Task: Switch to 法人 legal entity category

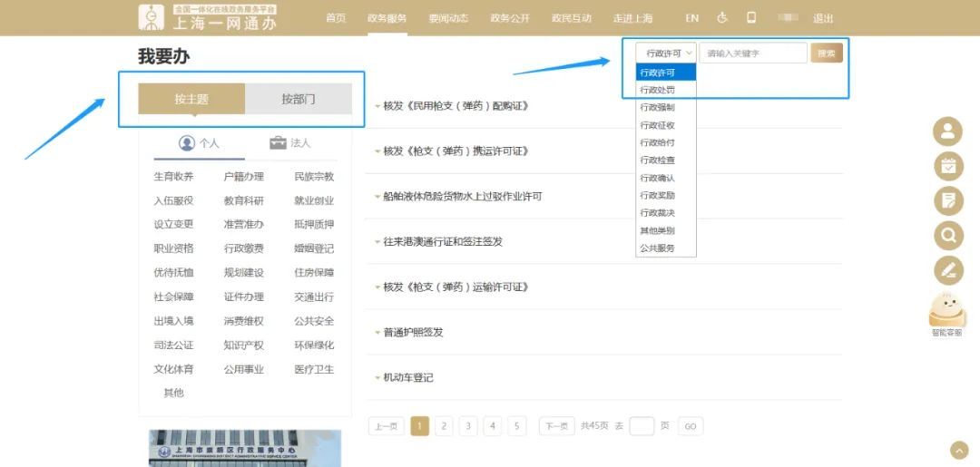Action: (290, 143)
